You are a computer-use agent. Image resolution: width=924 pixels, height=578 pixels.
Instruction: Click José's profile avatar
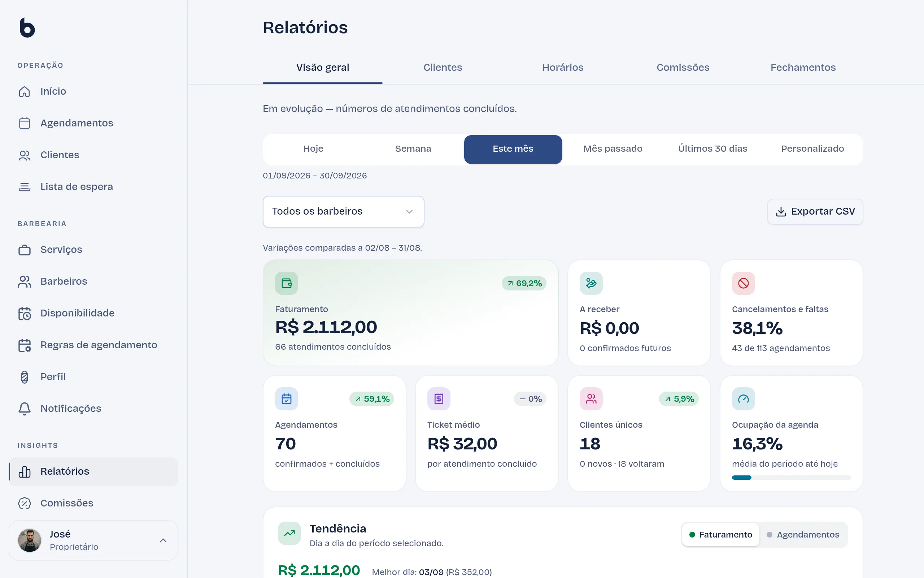[29, 540]
